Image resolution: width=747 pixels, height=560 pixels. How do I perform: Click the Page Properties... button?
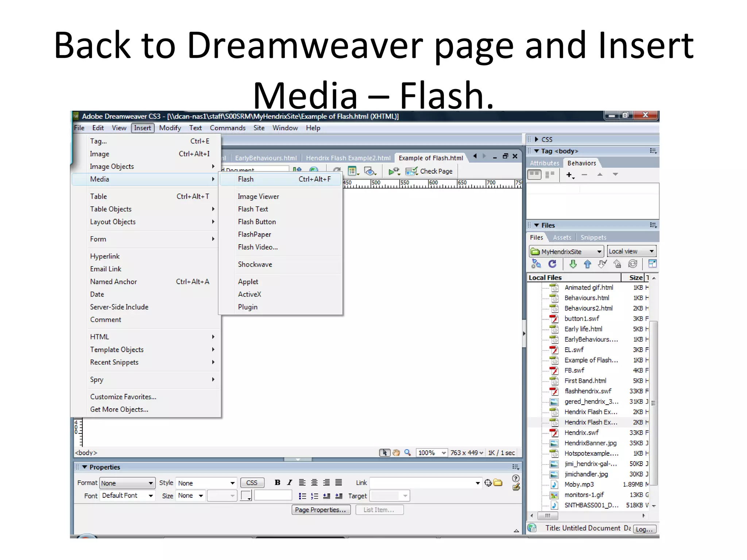pos(321,510)
